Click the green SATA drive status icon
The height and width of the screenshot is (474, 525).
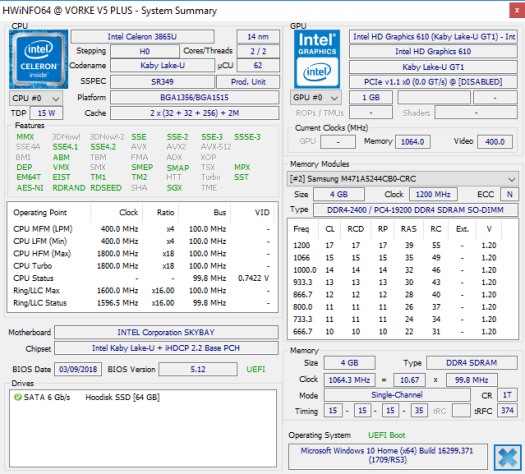coord(17,397)
